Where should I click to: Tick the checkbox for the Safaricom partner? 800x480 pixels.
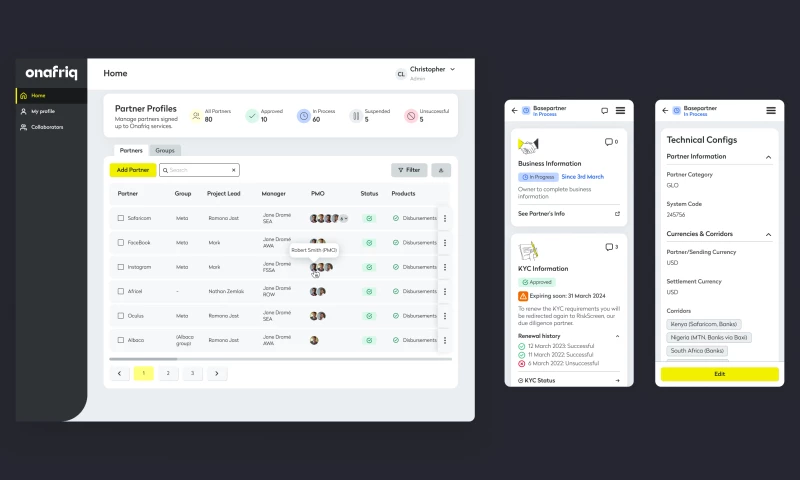[120, 218]
